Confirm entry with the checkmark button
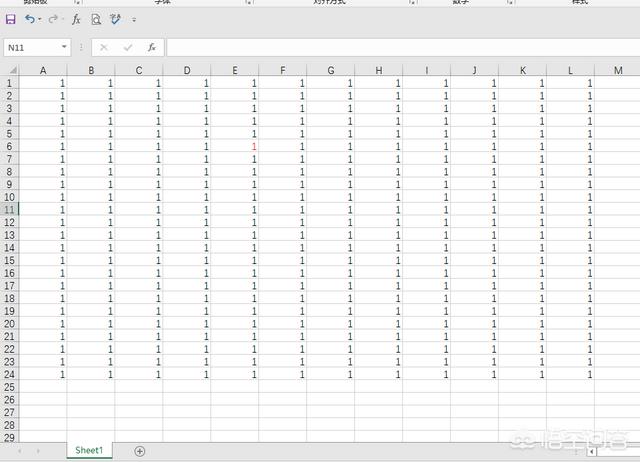Image resolution: width=640 pixels, height=462 pixels. pos(128,48)
